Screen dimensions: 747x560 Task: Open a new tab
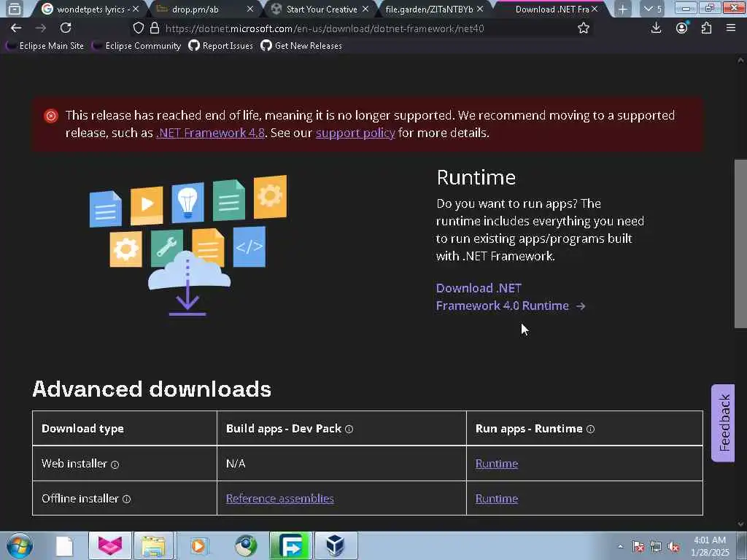tap(623, 9)
